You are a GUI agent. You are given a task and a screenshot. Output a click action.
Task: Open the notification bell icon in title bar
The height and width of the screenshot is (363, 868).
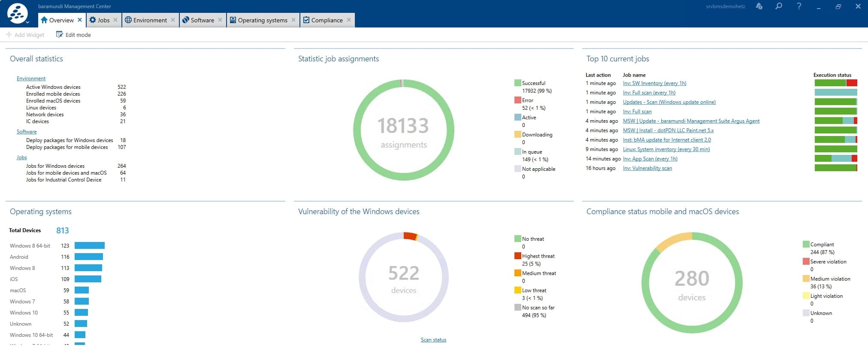(x=759, y=6)
